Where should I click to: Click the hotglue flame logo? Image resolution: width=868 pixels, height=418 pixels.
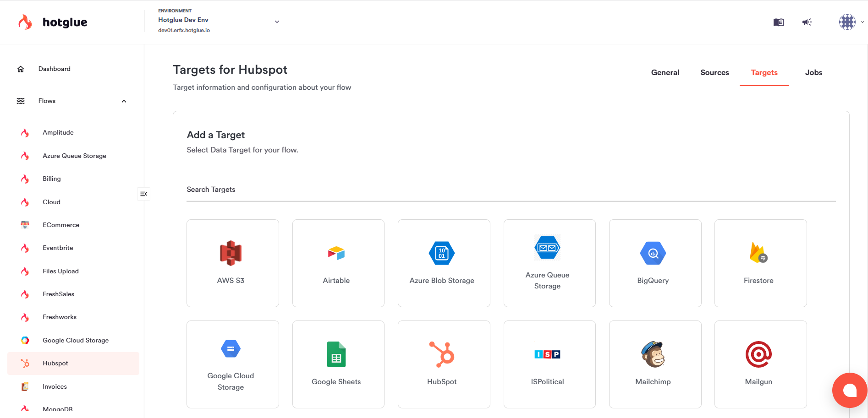25,22
